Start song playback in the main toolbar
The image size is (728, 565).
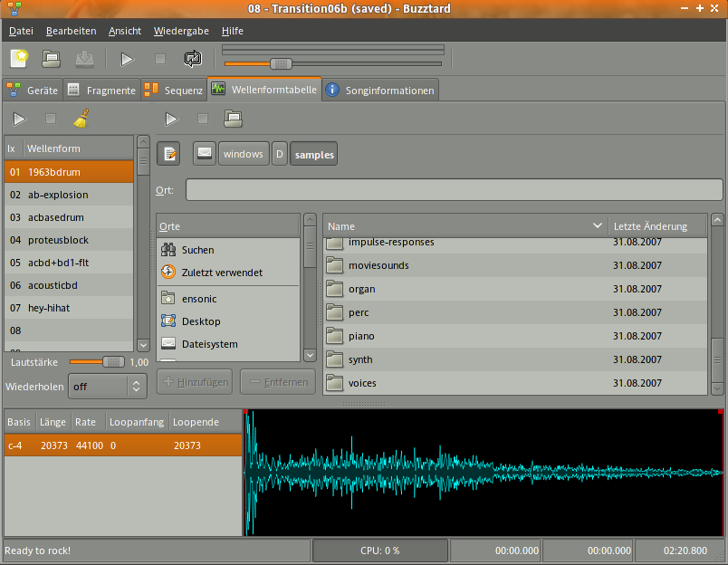tap(127, 59)
